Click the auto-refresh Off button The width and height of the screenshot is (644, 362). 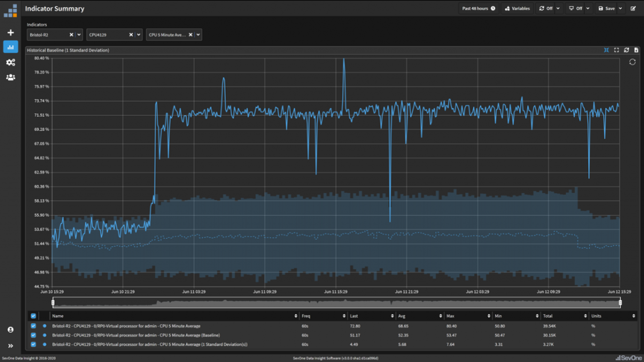click(x=546, y=8)
